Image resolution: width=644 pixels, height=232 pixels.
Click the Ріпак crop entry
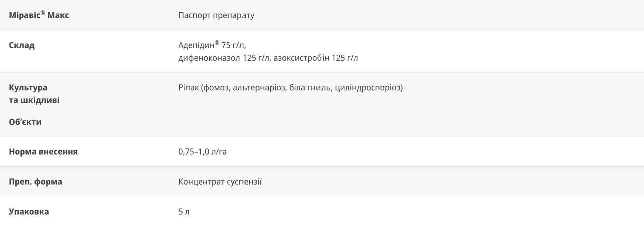[x=188, y=88]
